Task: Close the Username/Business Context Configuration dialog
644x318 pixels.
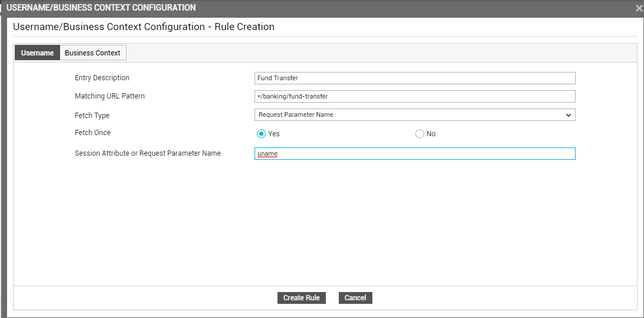Action: coord(639,8)
